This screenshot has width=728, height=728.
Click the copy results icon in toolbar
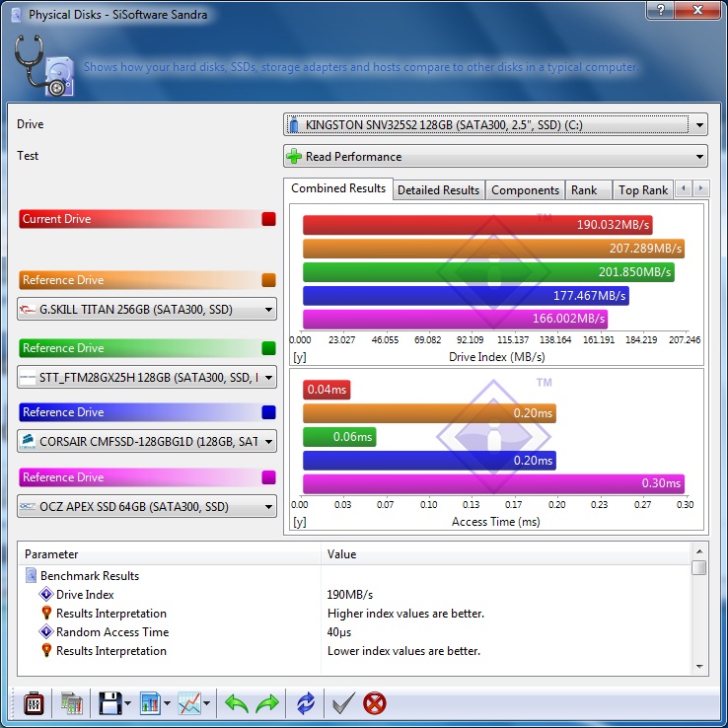click(x=71, y=704)
